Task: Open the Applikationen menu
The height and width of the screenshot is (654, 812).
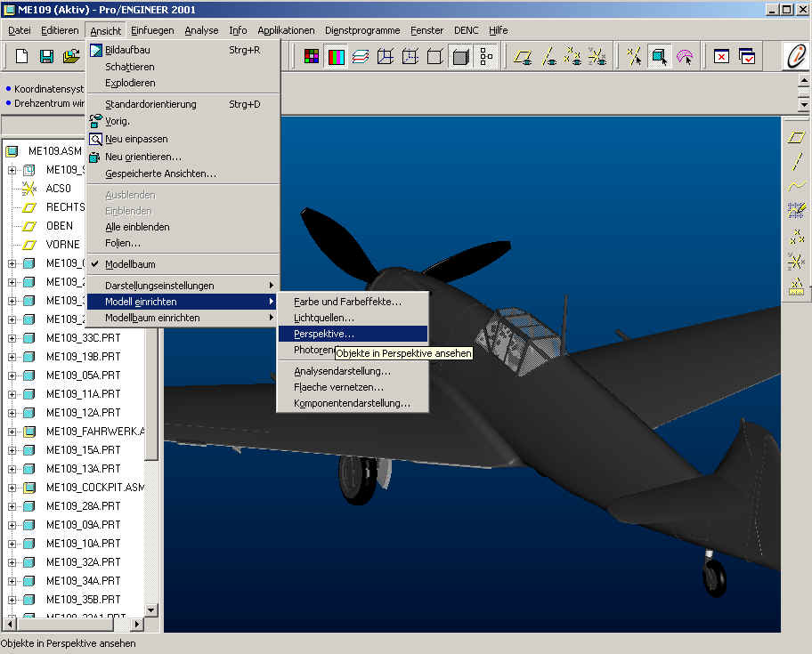Action: (286, 30)
